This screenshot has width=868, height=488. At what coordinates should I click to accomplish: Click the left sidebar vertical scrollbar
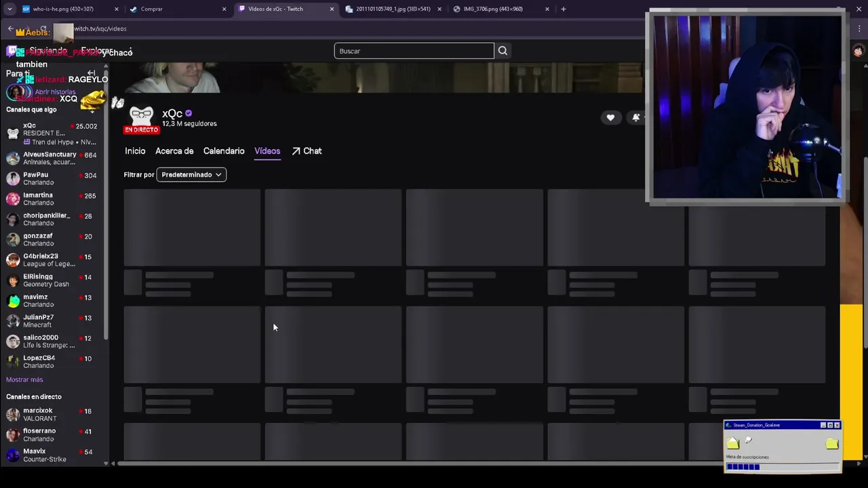[106, 203]
